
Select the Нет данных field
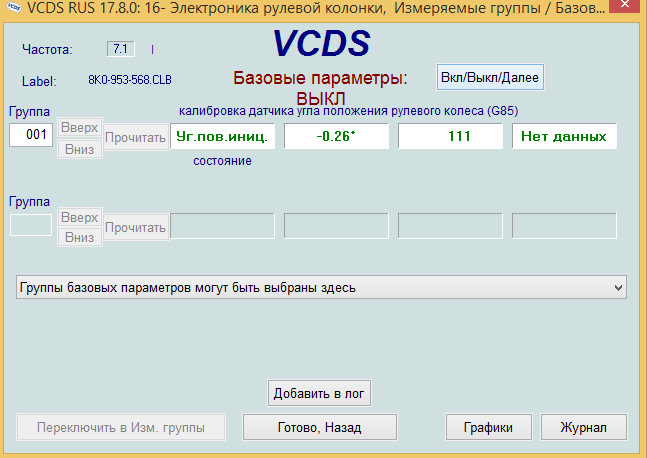click(x=564, y=136)
